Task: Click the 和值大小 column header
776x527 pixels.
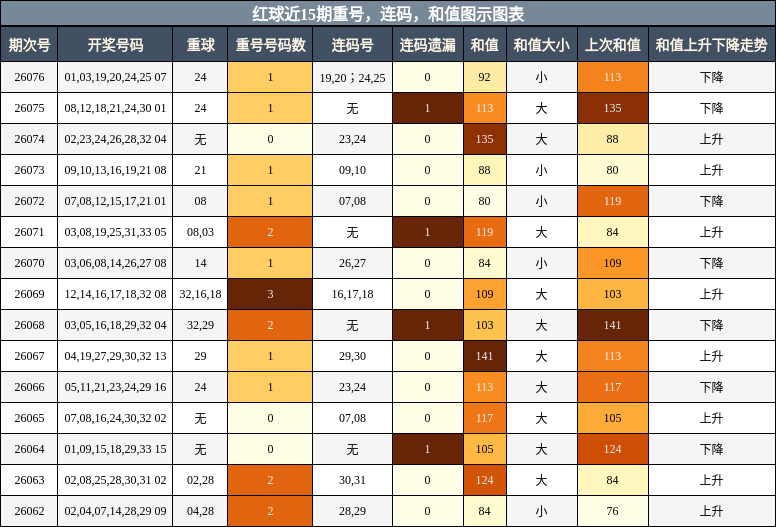Action: pos(541,45)
